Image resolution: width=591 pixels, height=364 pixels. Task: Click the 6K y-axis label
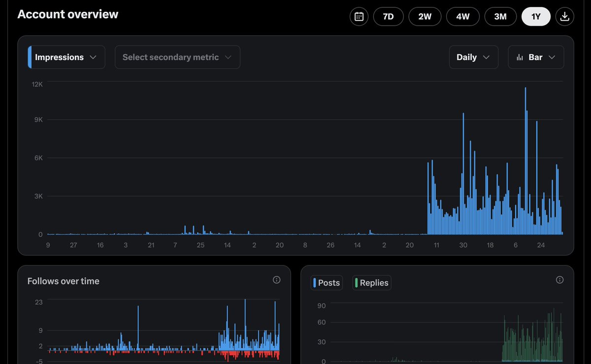(39, 158)
